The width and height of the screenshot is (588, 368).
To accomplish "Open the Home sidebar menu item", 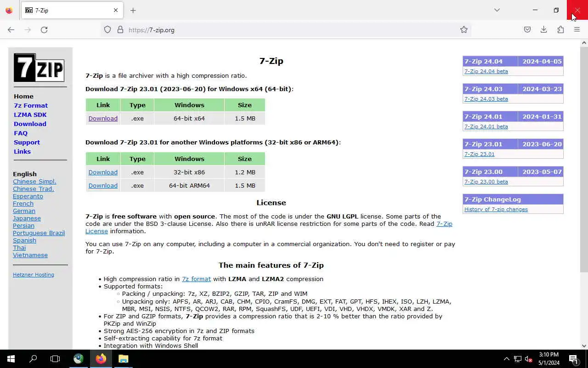I will [23, 96].
